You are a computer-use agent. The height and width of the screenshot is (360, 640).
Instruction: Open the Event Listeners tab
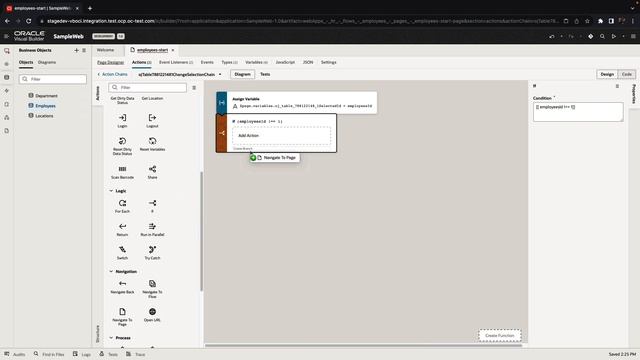pyautogui.click(x=176, y=62)
